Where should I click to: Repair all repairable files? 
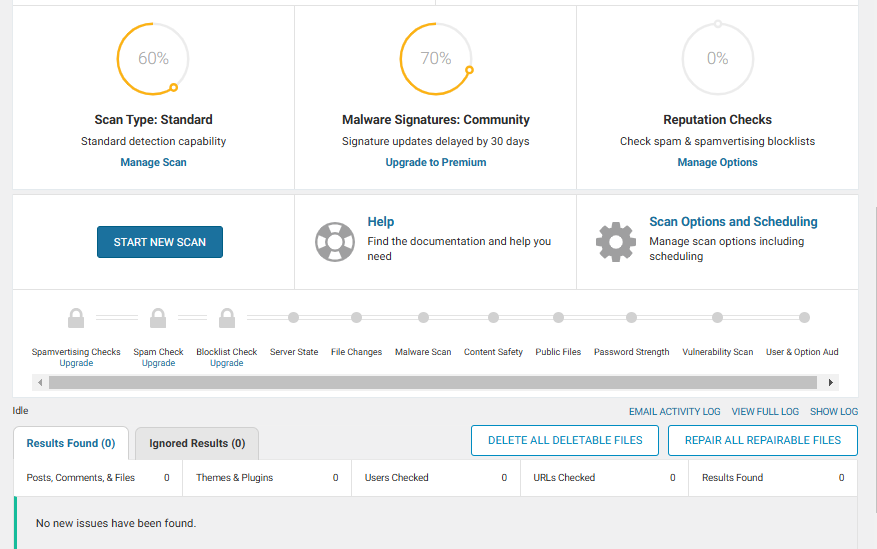[763, 441]
